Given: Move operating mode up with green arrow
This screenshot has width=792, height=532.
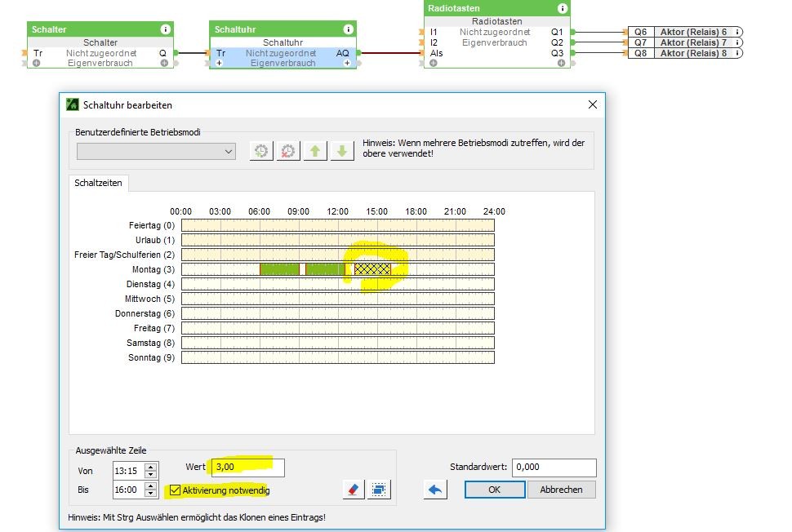Looking at the screenshot, I should coord(315,151).
